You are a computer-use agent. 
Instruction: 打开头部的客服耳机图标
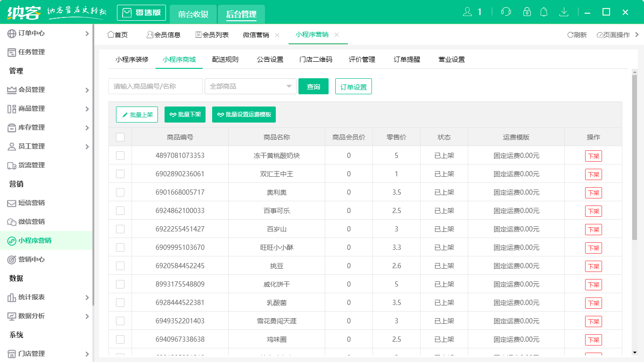pyautogui.click(x=506, y=12)
